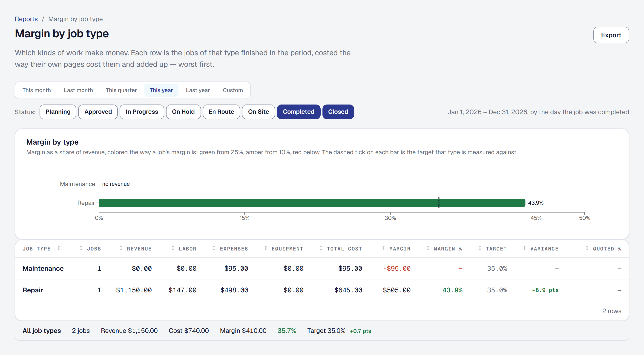Select the Last month period tab
Viewport: 644px width, 355px height.
point(78,90)
